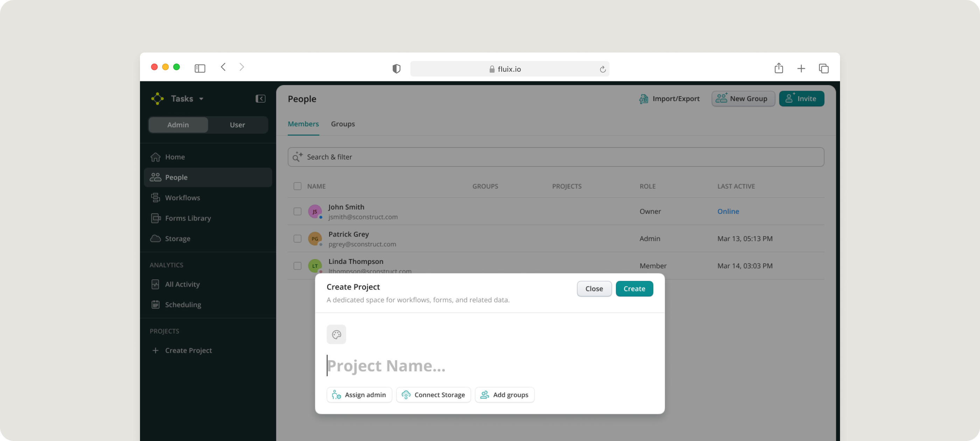
Task: Open the Connect Storage options
Action: [433, 394]
